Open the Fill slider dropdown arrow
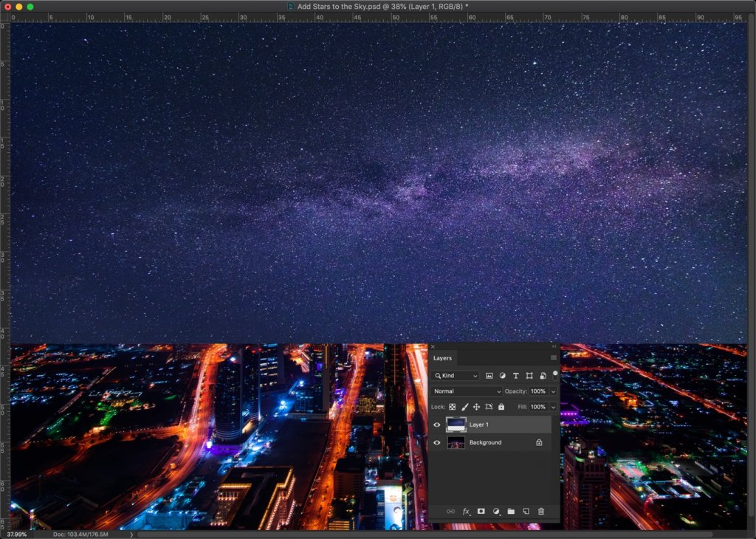The height and width of the screenshot is (539, 756). [x=554, y=407]
